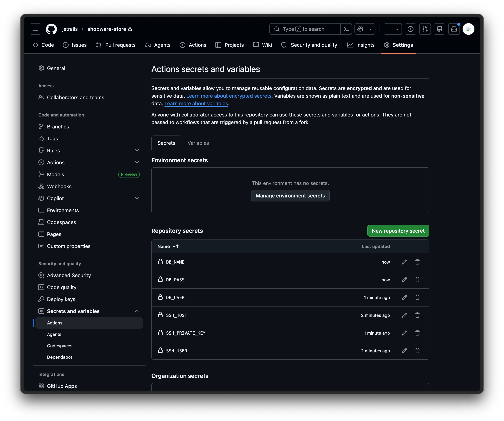Image resolution: width=504 pixels, height=421 pixels.
Task: Go to the Code tab
Action: point(43,45)
